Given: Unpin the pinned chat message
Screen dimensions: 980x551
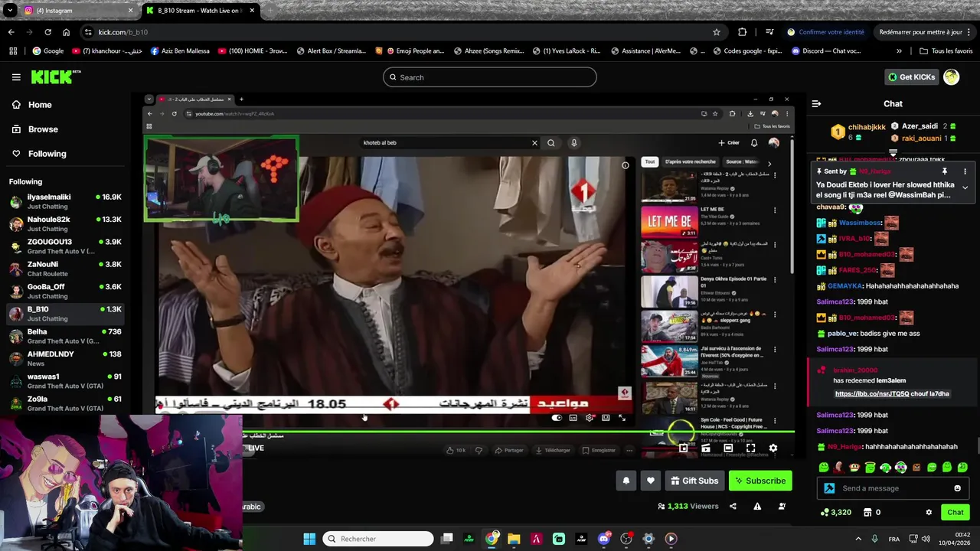Looking at the screenshot, I should click(944, 171).
